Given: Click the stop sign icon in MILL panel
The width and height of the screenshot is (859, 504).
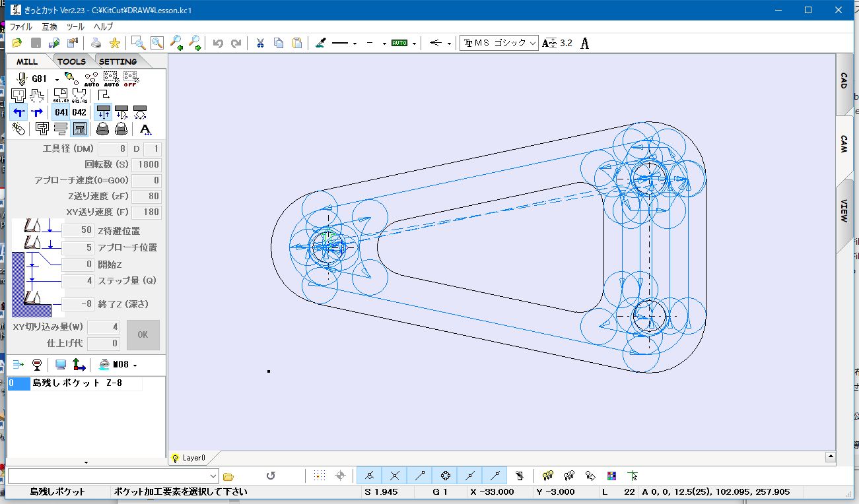Looking at the screenshot, I should tap(36, 365).
